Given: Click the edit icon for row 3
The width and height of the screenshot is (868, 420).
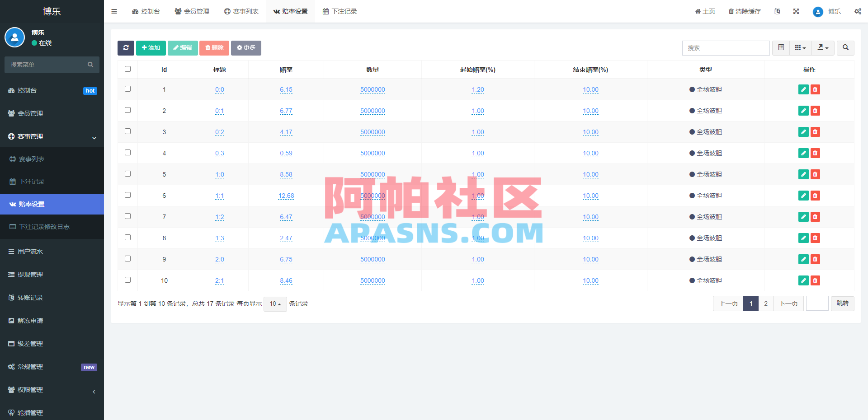Looking at the screenshot, I should coord(803,132).
